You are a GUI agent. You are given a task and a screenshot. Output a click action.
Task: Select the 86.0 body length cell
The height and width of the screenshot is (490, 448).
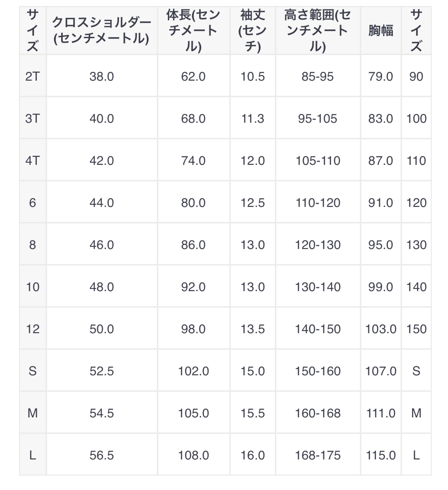pyautogui.click(x=194, y=244)
